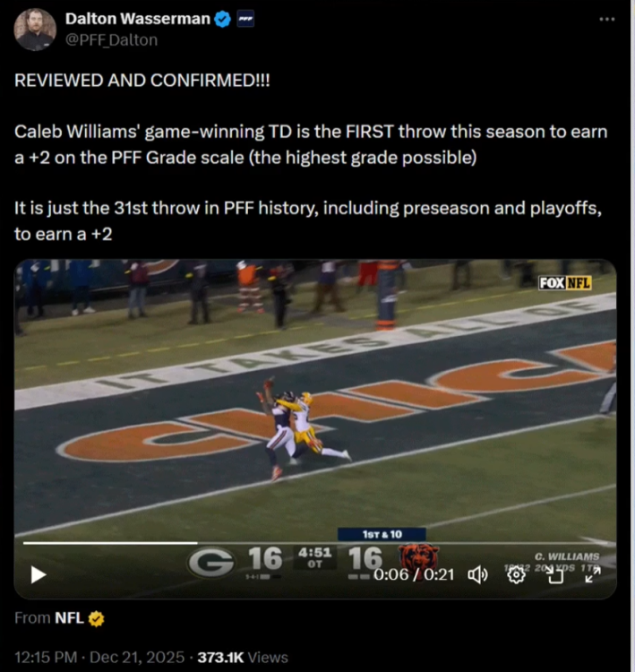Click the blue verified badge
The image size is (635, 672).
pos(224,19)
